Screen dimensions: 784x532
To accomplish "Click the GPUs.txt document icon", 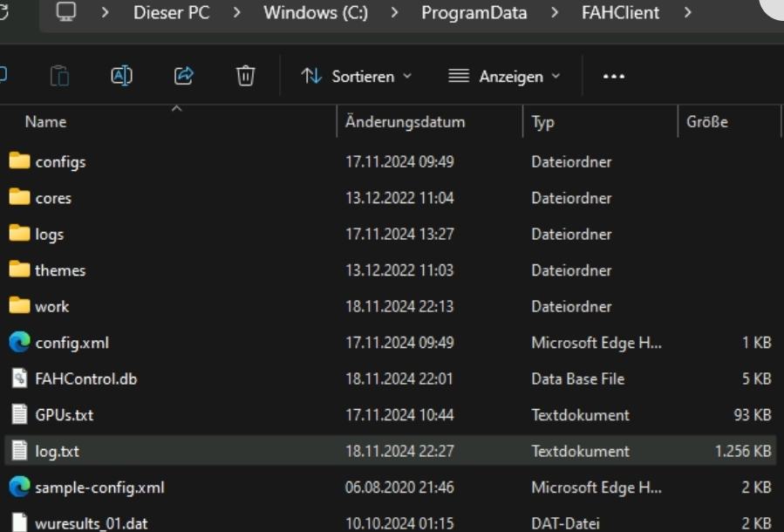I will pyautogui.click(x=19, y=414).
